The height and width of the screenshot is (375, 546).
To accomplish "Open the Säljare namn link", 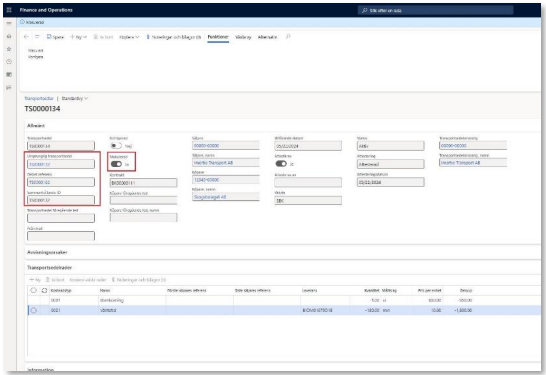I will (213, 163).
